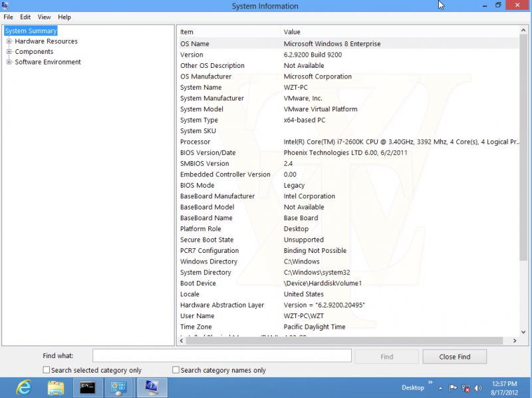Open the View menu
The height and width of the screenshot is (398, 532).
click(44, 17)
